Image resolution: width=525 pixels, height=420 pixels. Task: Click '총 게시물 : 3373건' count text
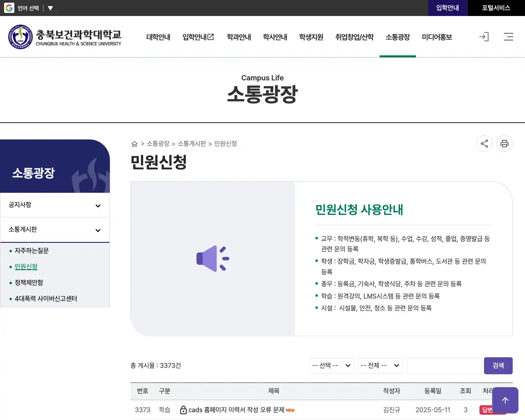[156, 365]
